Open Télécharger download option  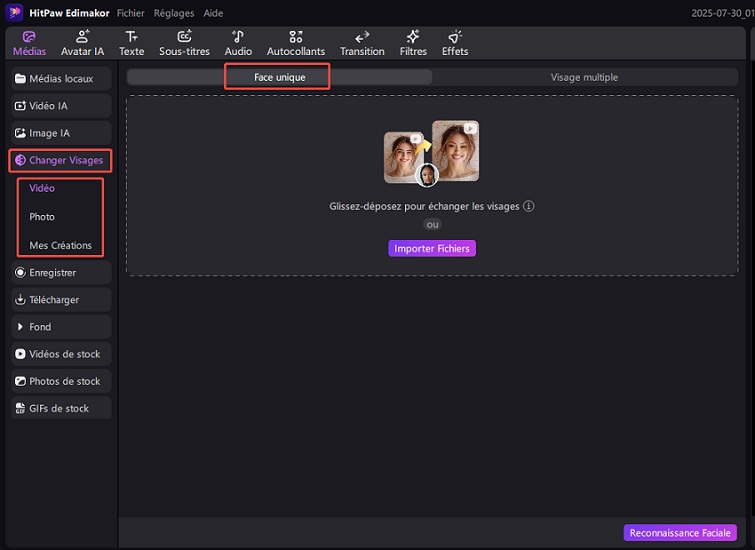tap(61, 300)
